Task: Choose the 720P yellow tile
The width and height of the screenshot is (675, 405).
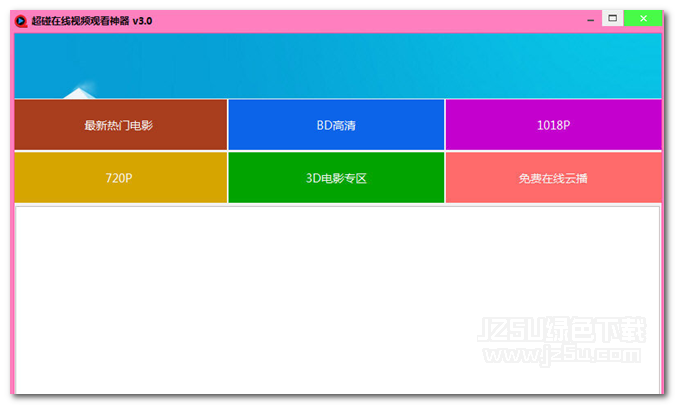Action: (120, 178)
